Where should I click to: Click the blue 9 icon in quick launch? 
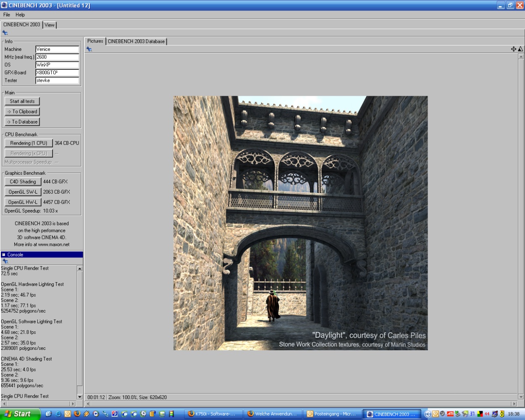tap(115, 414)
